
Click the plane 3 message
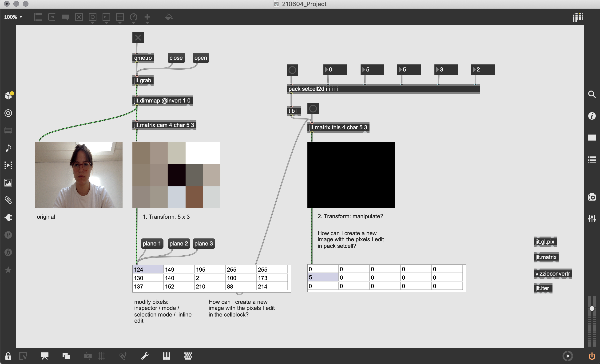(x=204, y=243)
